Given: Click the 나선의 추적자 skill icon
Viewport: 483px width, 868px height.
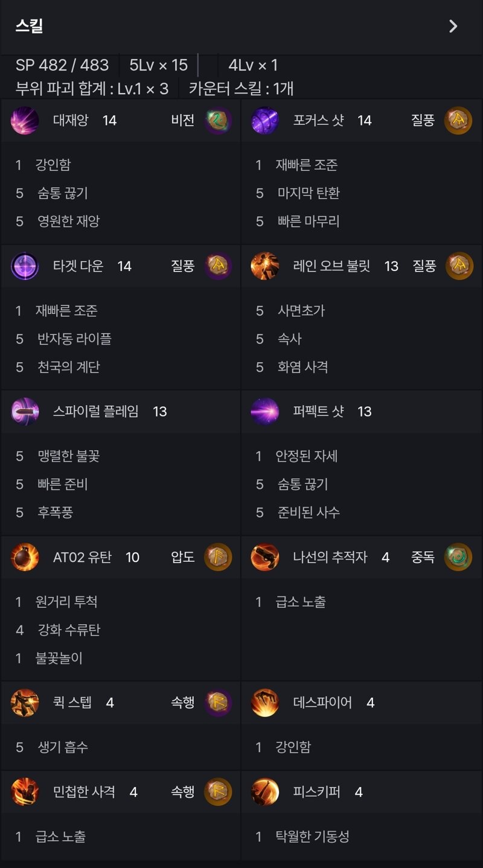Looking at the screenshot, I should pyautogui.click(x=265, y=557).
